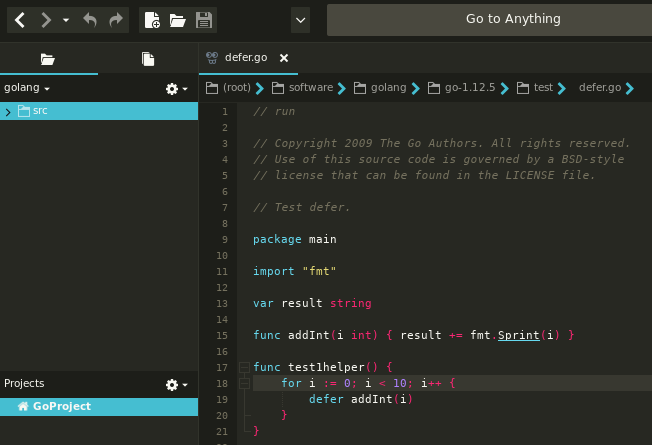Open a file using the folder icon
The width and height of the screenshot is (652, 445).
point(178,20)
